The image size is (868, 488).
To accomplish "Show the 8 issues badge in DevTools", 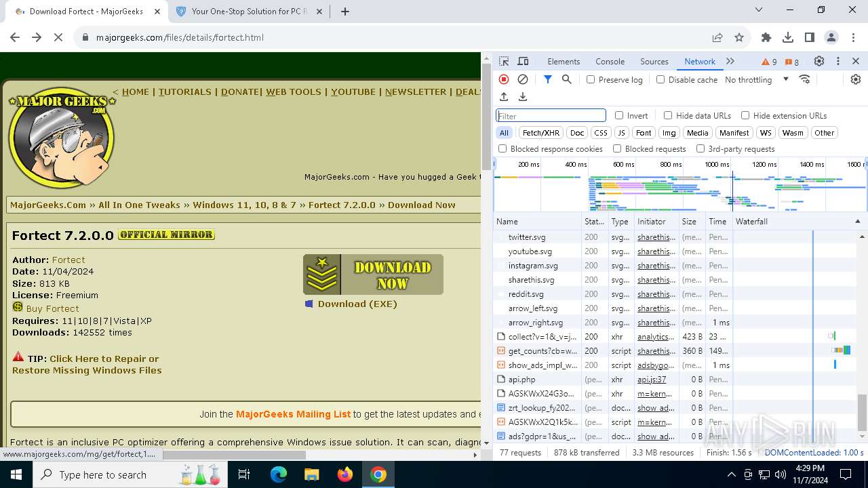I will (792, 62).
